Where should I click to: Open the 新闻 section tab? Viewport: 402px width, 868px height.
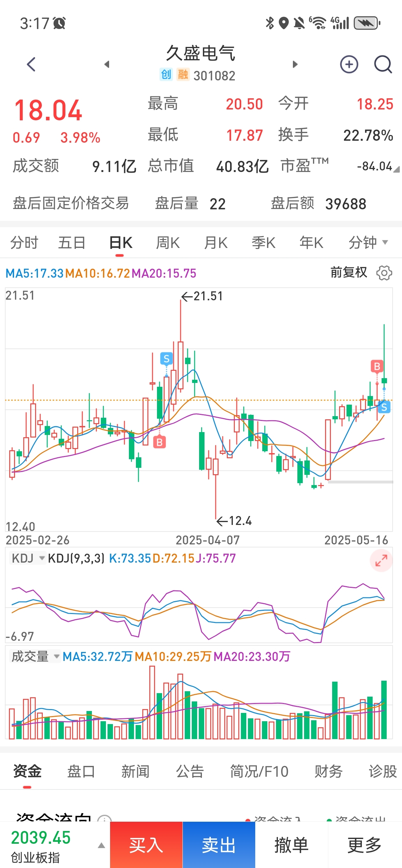pyautogui.click(x=135, y=771)
